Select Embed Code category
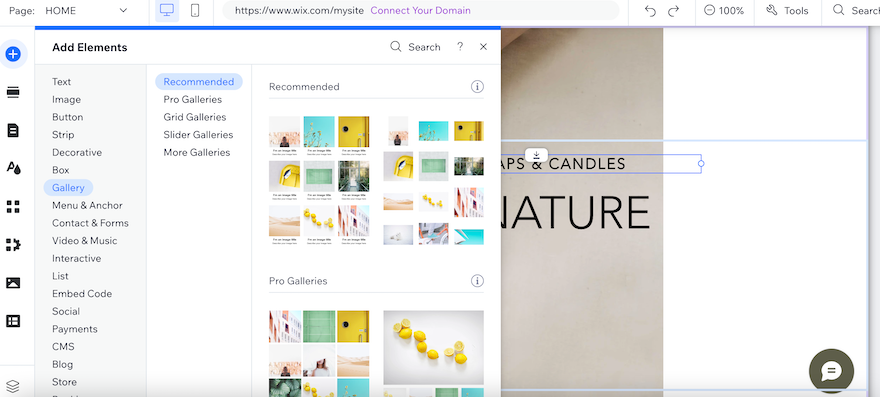The image size is (880, 397). [x=82, y=294]
